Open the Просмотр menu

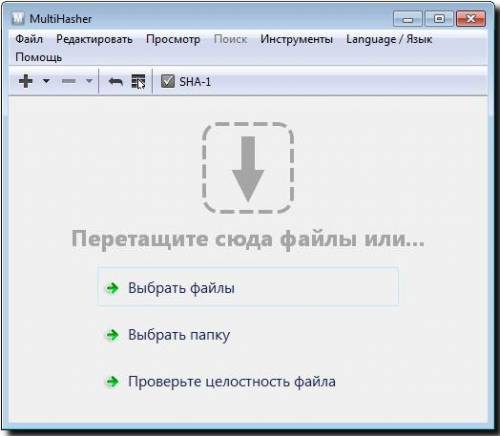pos(173,39)
